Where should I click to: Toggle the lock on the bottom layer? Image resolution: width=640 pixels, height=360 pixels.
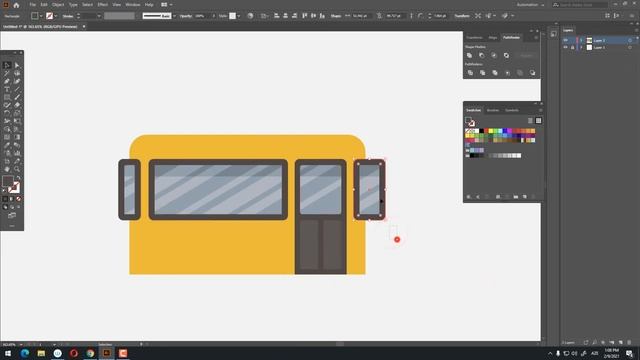572,47
